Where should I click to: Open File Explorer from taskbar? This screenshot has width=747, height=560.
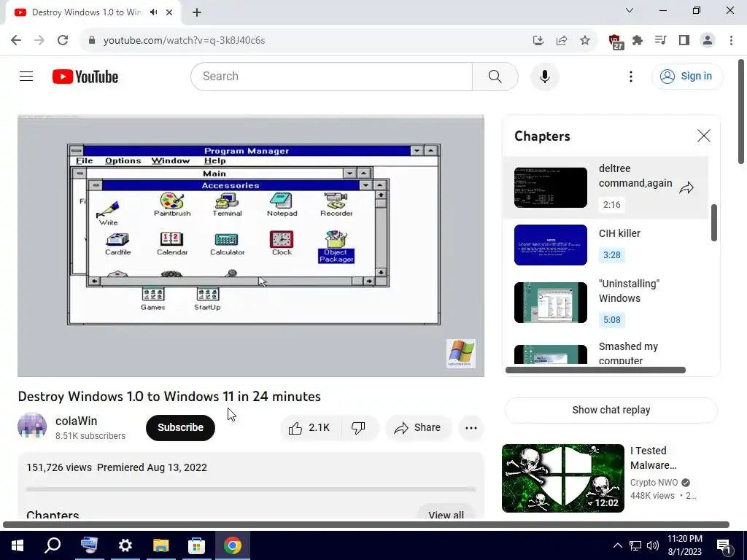(x=161, y=545)
